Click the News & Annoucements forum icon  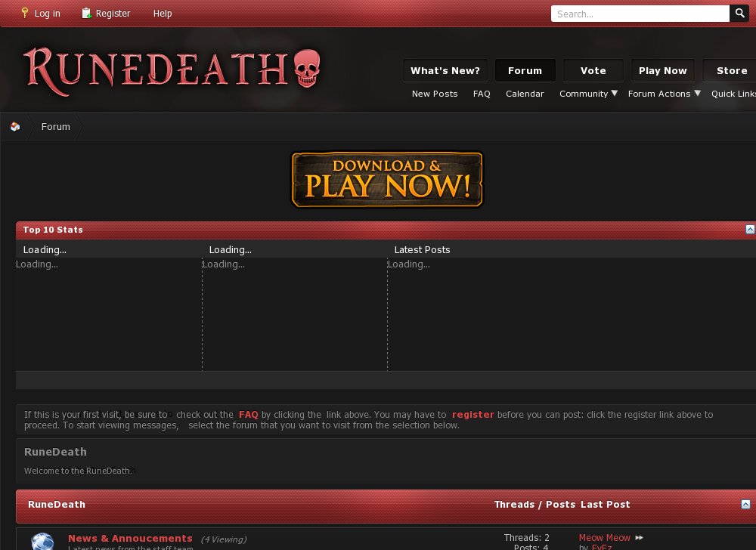(x=42, y=541)
